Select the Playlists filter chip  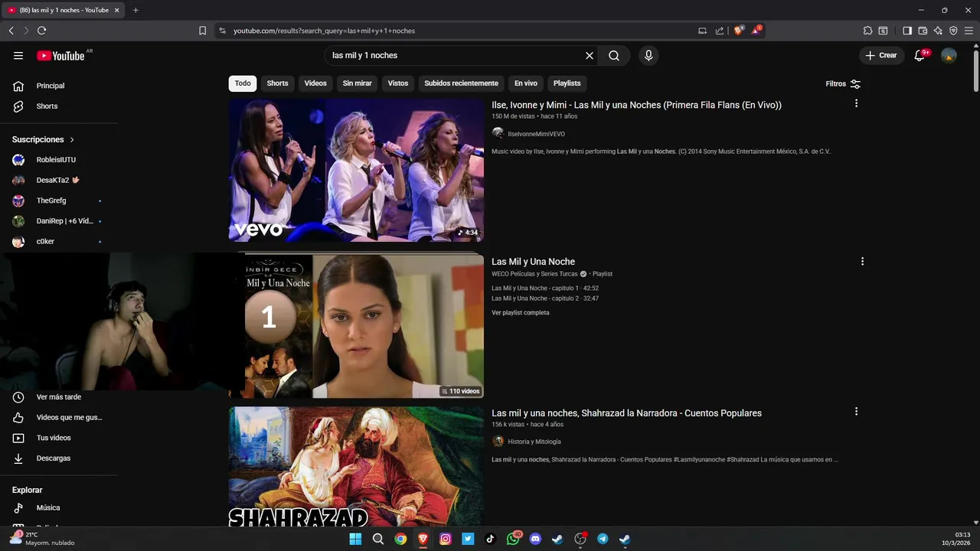[567, 83]
